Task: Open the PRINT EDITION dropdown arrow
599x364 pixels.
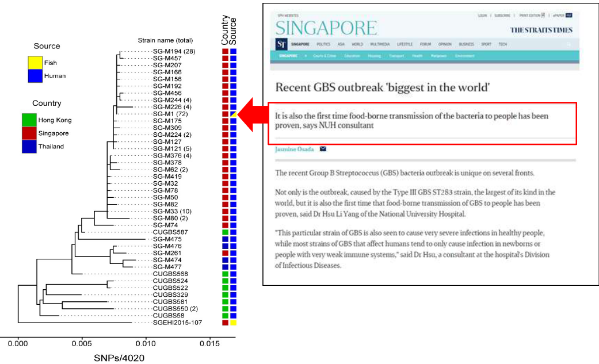Action: pos(543,16)
